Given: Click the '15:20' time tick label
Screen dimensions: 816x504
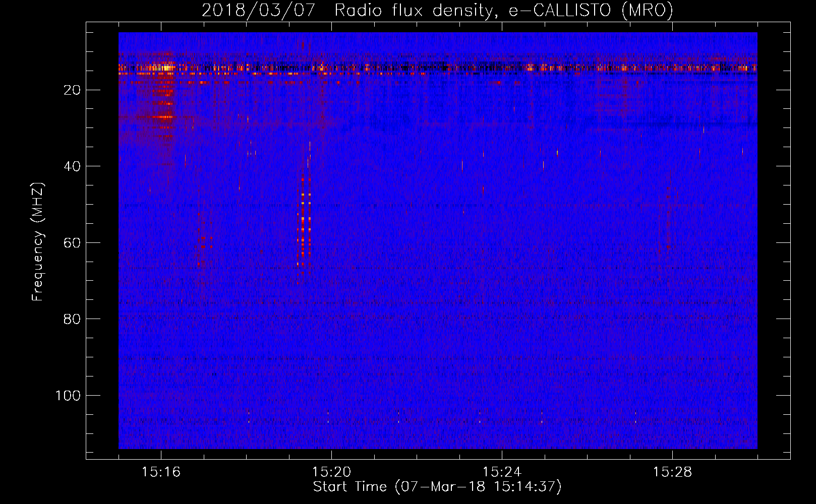Looking at the screenshot, I should pyautogui.click(x=331, y=472).
